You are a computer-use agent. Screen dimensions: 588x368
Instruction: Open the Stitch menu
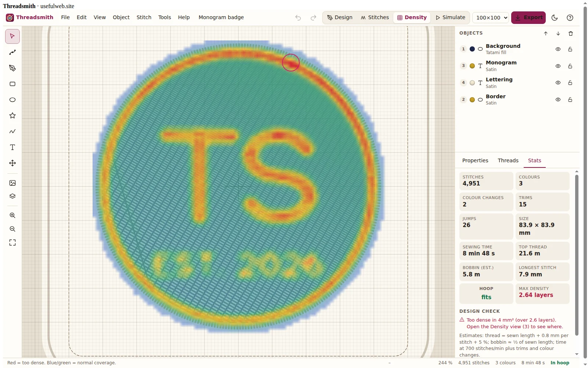tap(144, 17)
